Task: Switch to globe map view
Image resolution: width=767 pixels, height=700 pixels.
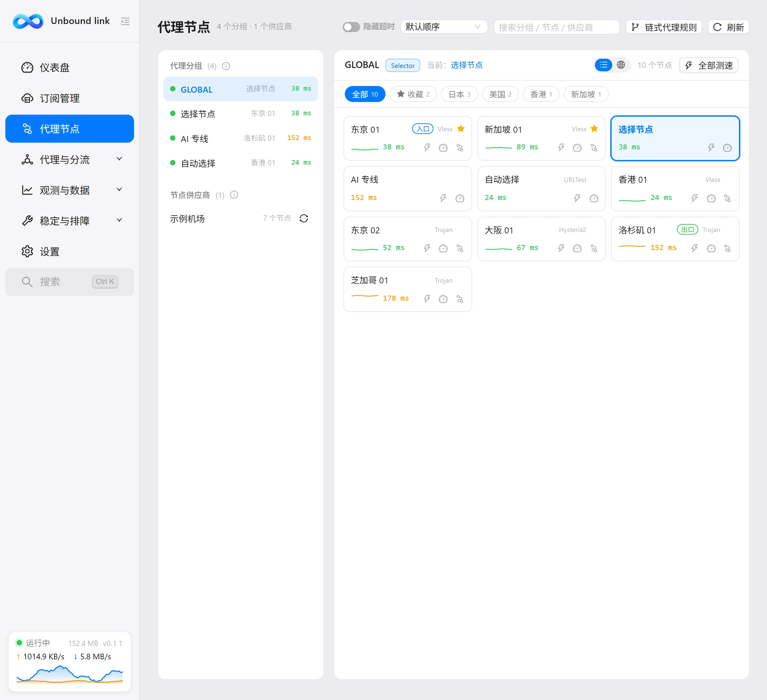Action: pos(621,65)
